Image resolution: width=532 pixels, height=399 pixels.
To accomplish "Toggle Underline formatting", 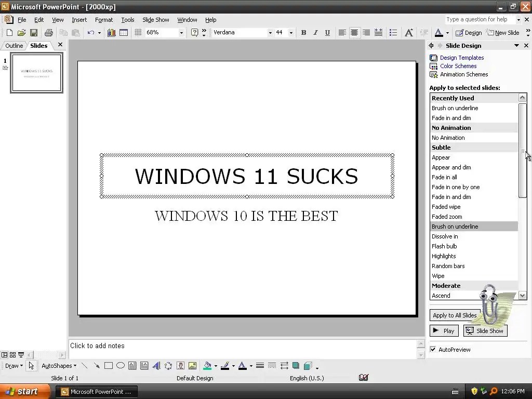I will [x=327, y=33].
